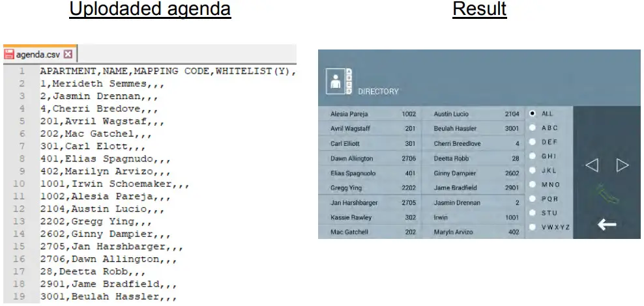
Task: Select directory entry Elias Spagnuolo 401
Action: [x=370, y=173]
